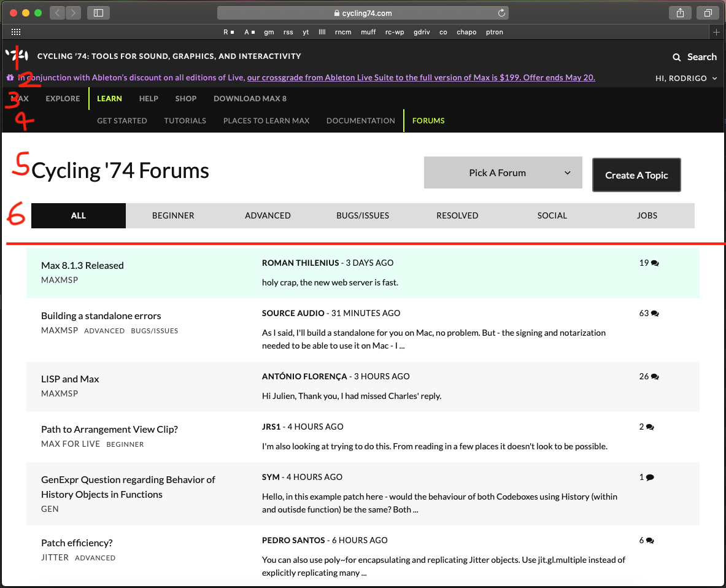Screen dimensions: 726x588
Task: Click the Safari forward arrow button
Action: point(74,13)
